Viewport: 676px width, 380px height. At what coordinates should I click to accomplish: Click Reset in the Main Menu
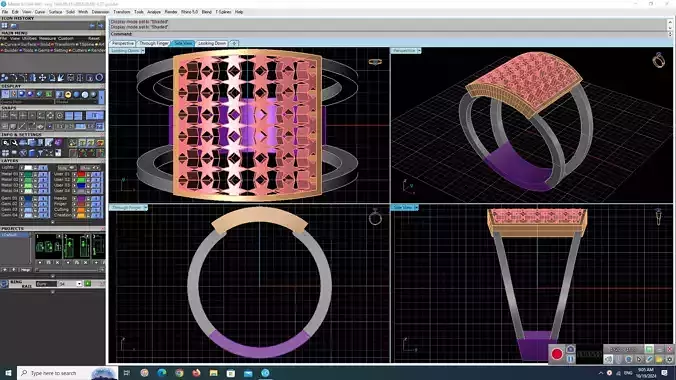click(x=94, y=38)
